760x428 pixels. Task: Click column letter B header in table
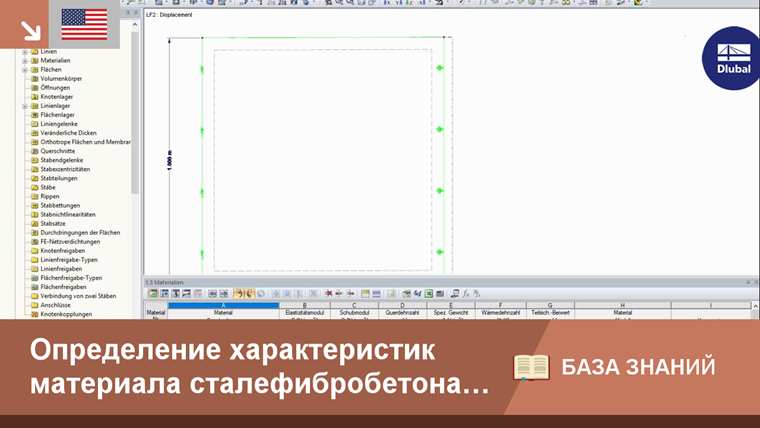point(305,305)
